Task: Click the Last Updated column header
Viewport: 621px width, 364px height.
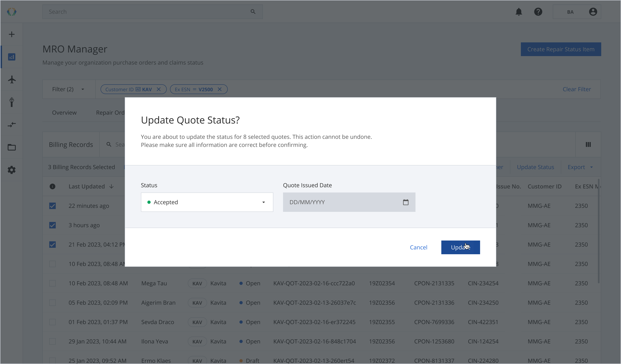Action: [x=86, y=186]
